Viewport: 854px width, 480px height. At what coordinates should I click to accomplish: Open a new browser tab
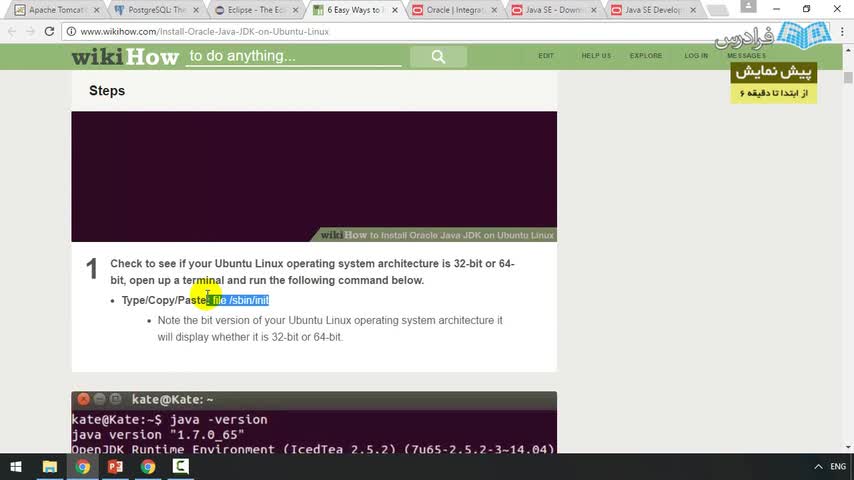click(717, 10)
